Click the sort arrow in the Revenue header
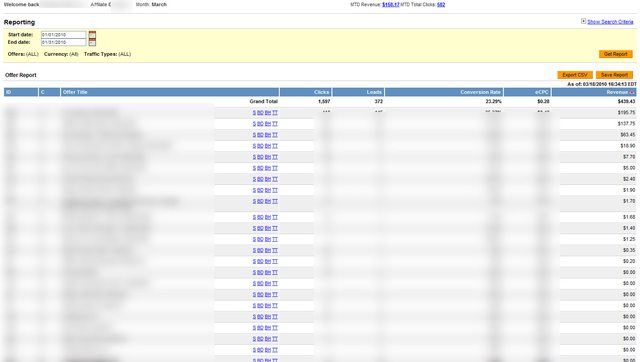This screenshot has width=640, height=362. point(632,92)
